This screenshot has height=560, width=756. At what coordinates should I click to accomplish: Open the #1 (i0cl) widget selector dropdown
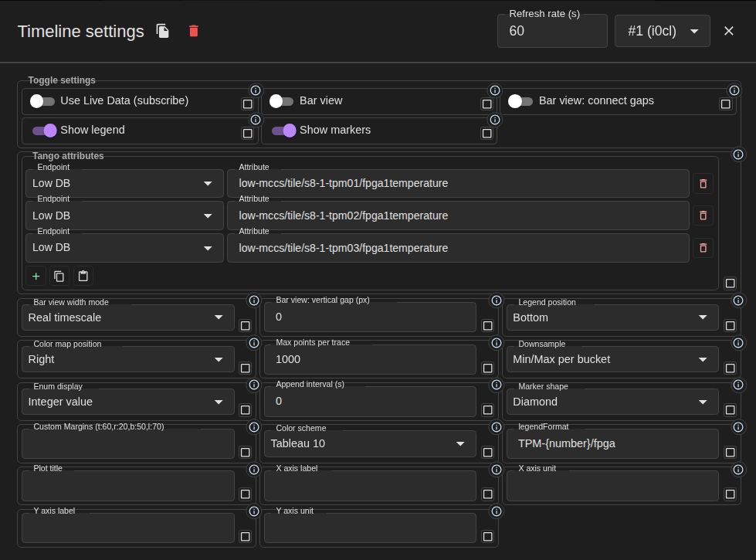tap(662, 31)
